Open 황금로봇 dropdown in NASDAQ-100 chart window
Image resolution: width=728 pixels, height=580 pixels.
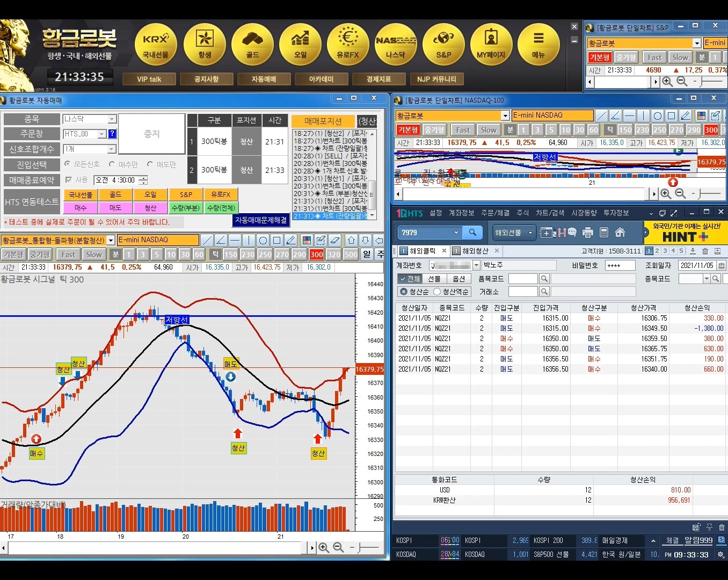click(x=505, y=115)
